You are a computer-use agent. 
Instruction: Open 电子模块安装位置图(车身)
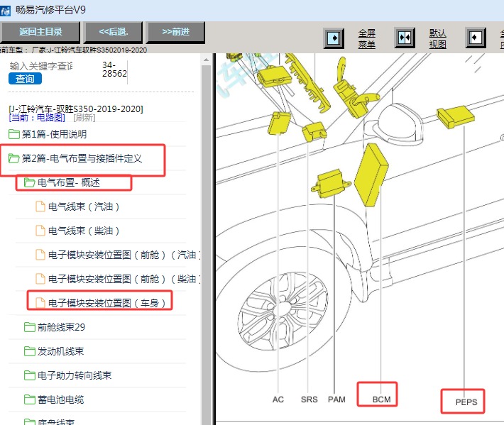[106, 303]
